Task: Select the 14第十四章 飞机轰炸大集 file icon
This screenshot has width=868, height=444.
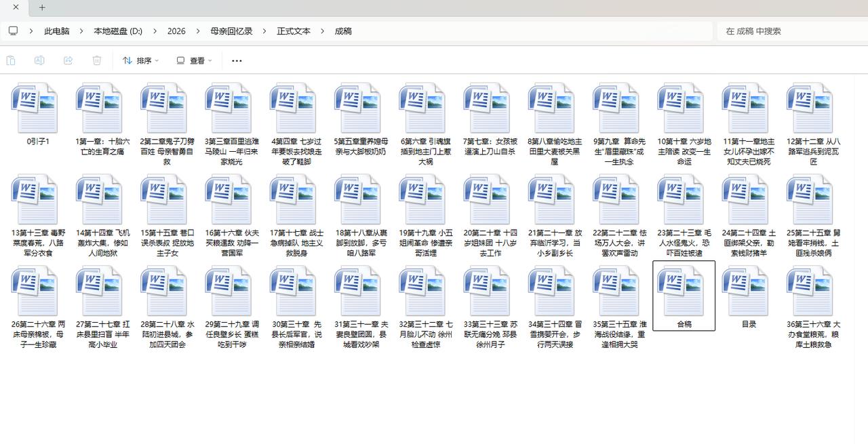Action: point(100,199)
